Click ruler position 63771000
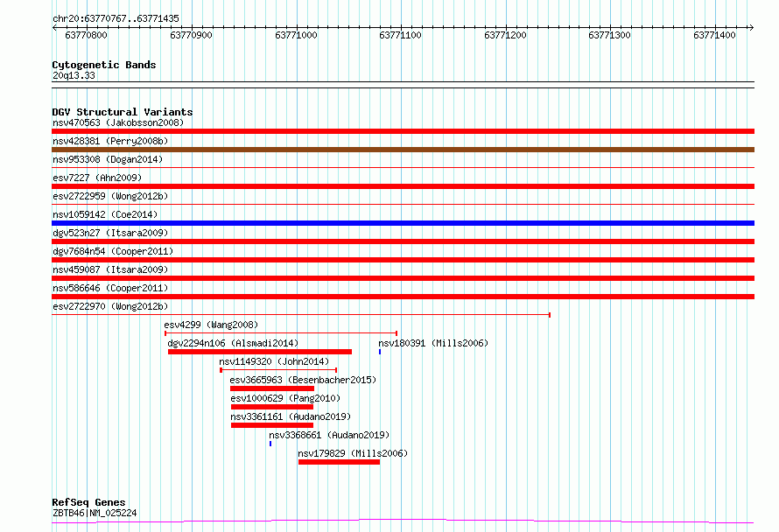779x532 pixels. (x=296, y=35)
